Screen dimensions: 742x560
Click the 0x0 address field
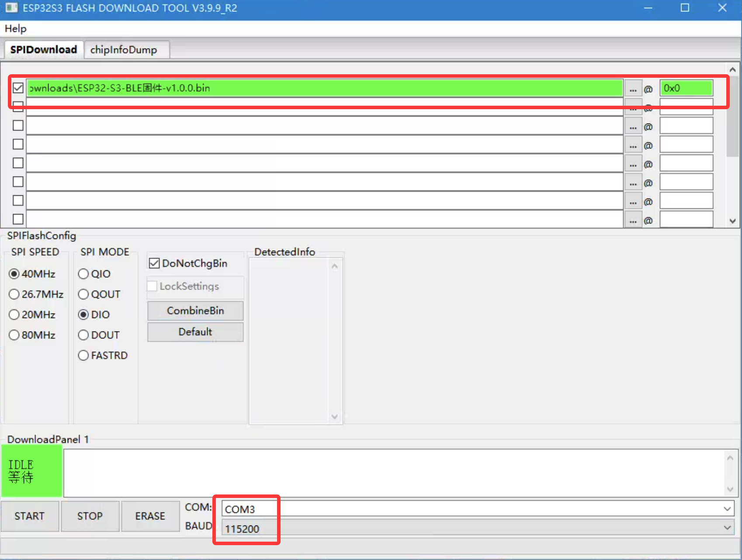click(686, 88)
